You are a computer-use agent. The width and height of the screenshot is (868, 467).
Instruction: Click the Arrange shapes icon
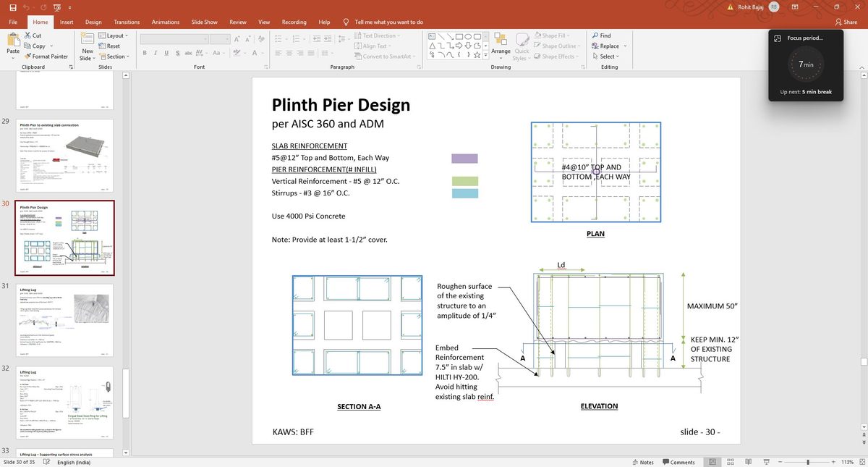pyautogui.click(x=501, y=39)
